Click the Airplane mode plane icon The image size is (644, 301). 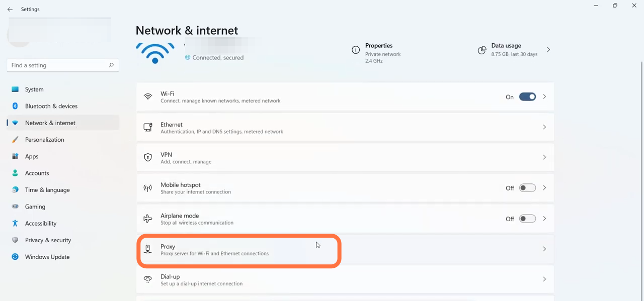coord(148,219)
